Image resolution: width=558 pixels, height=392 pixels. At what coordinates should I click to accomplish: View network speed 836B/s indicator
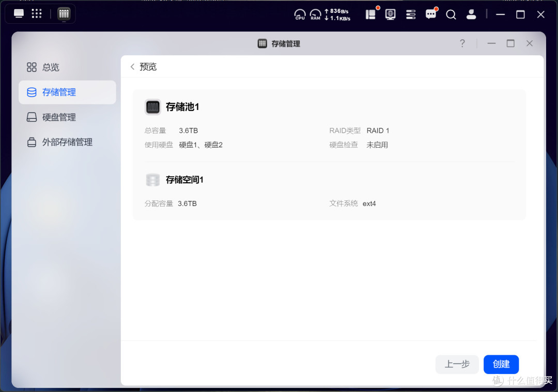337,11
